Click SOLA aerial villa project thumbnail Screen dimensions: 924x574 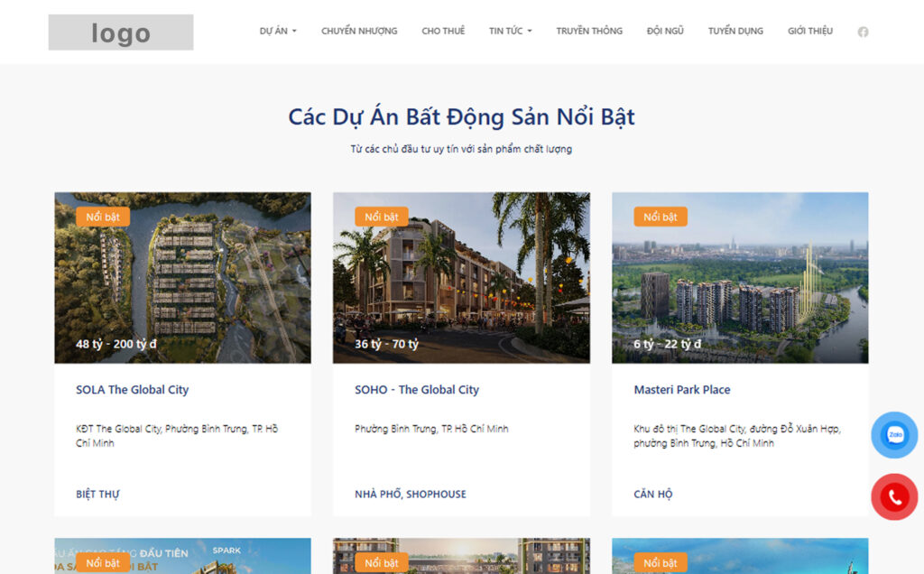pyautogui.click(x=182, y=278)
